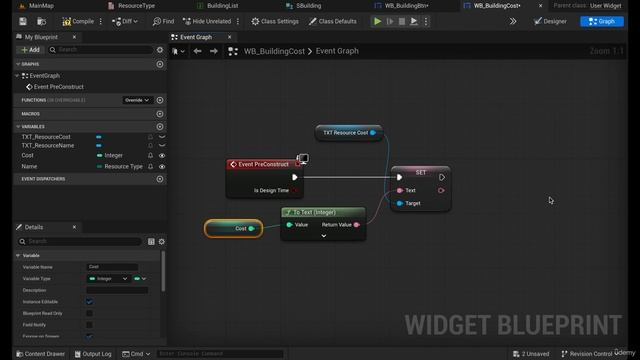Open Class Settings

point(275,21)
